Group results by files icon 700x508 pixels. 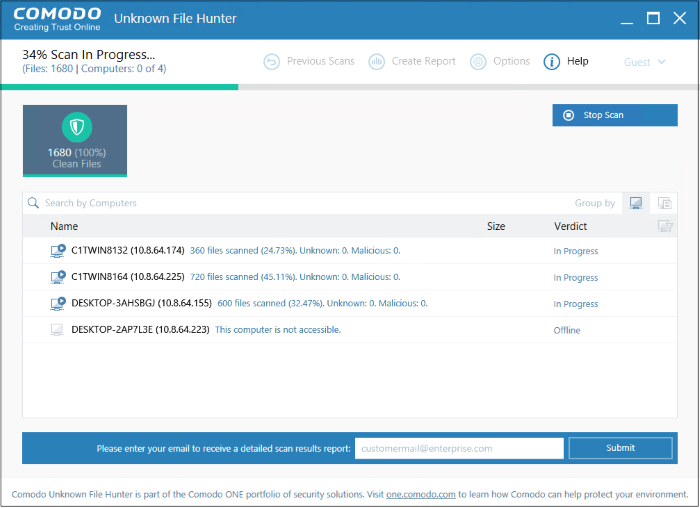pos(664,203)
